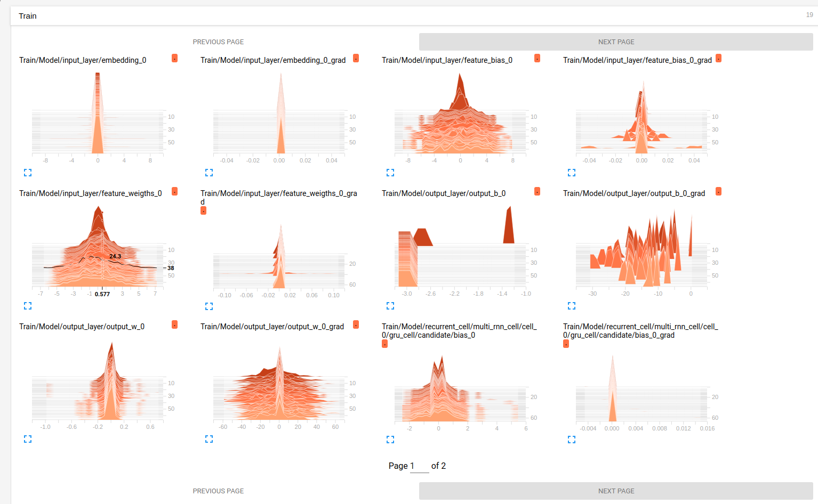Expand the feature_weigths_0 histogram to fullscreen

[28, 305]
